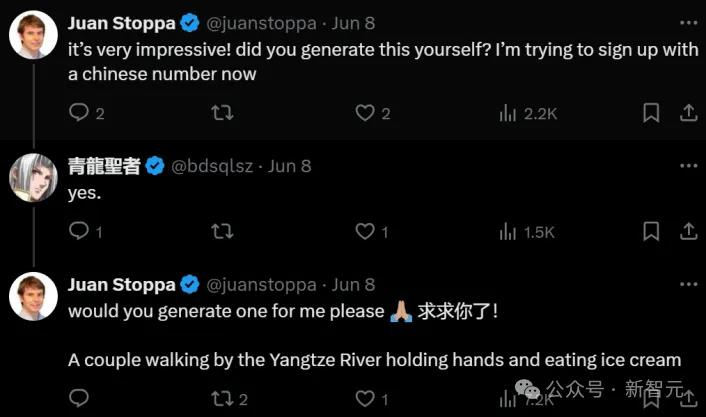Retweet Juan Stoppa's first tweet

[224, 113]
